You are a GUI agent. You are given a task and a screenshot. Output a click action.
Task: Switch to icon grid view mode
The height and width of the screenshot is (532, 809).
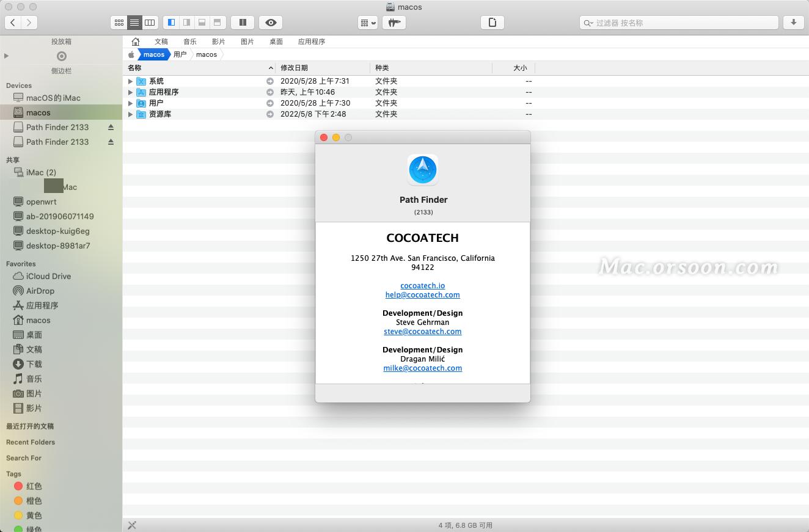[x=119, y=23]
